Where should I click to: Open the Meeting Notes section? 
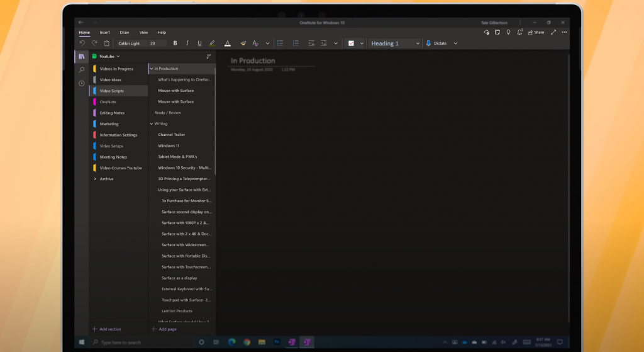(x=119, y=157)
